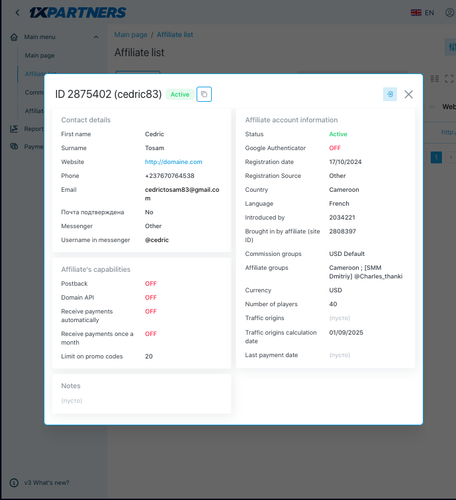
Task: Click the What's new info icon
Action: pyautogui.click(x=14, y=483)
